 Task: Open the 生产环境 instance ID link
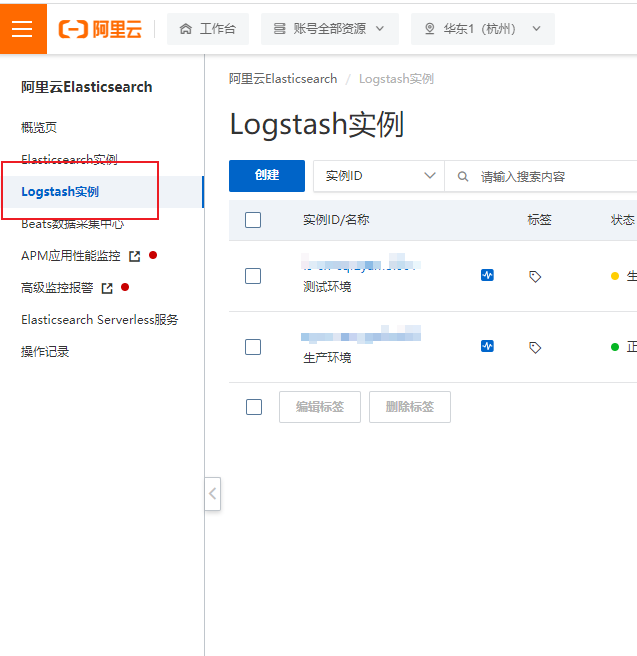(361, 334)
